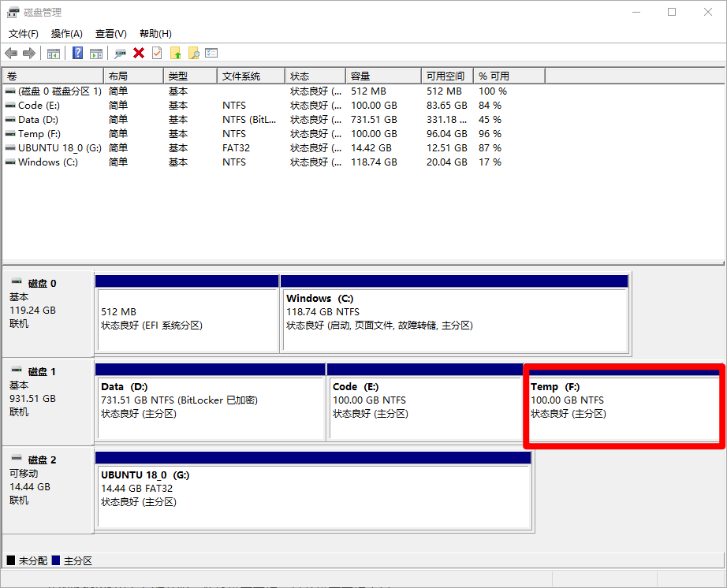Click the rescan disks drive icon
This screenshot has height=588, width=727.
click(120, 54)
